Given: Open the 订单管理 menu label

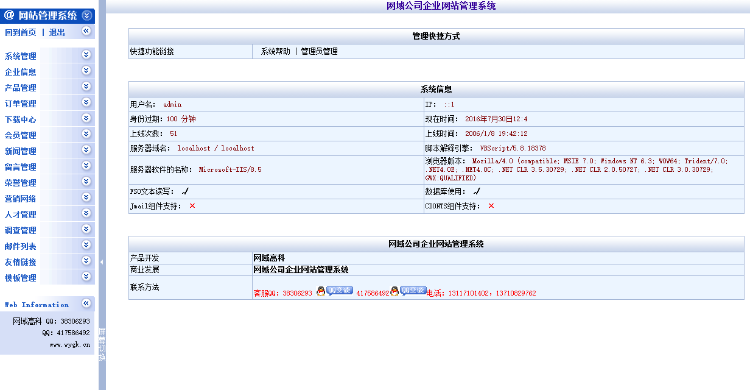Looking at the screenshot, I should [x=21, y=103].
